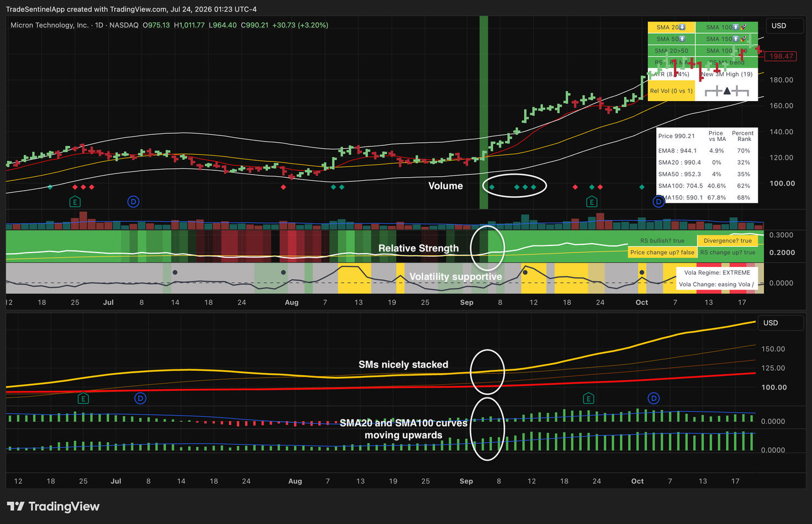The width and height of the screenshot is (812, 524).
Task: Click the +30.73 (+3.20%) change value
Action: click(x=300, y=25)
